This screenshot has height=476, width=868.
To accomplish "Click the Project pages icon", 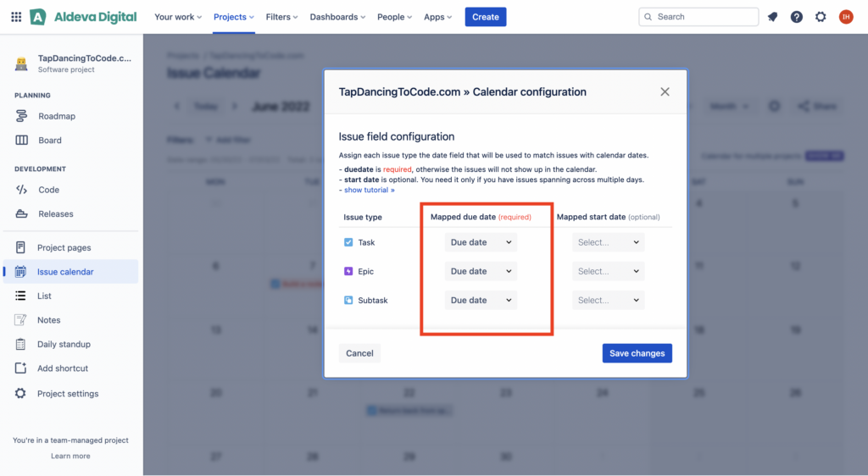I will (x=20, y=247).
